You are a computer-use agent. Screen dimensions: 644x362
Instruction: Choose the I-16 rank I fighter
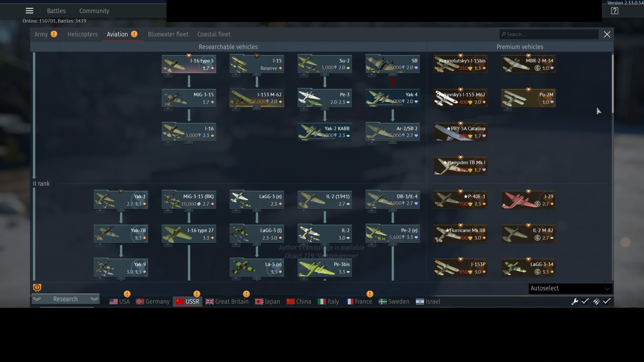coord(189,132)
